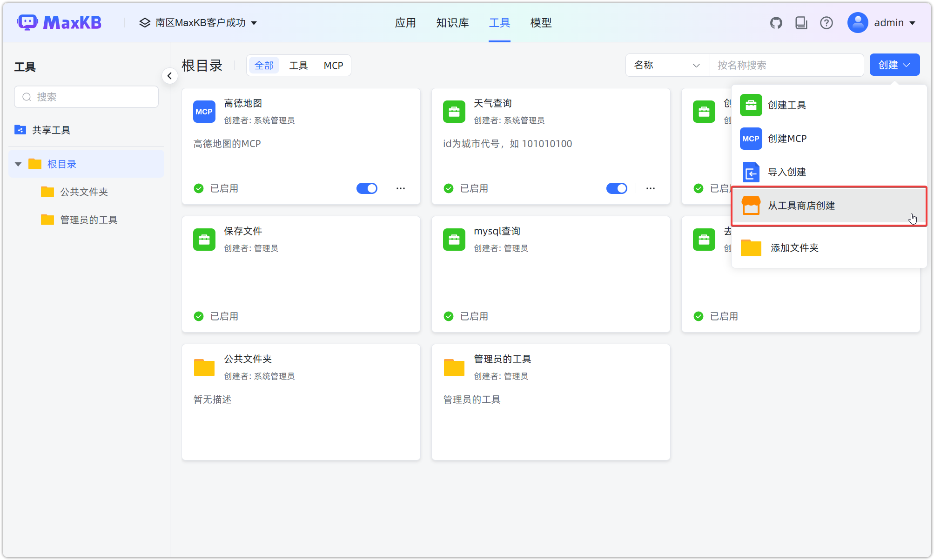Open the GitHub icon in the top bar
Screen dimensions: 934x560
776,22
